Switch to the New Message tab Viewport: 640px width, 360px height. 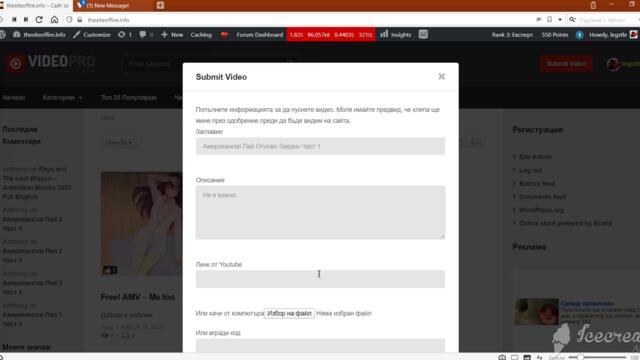tap(112, 5)
